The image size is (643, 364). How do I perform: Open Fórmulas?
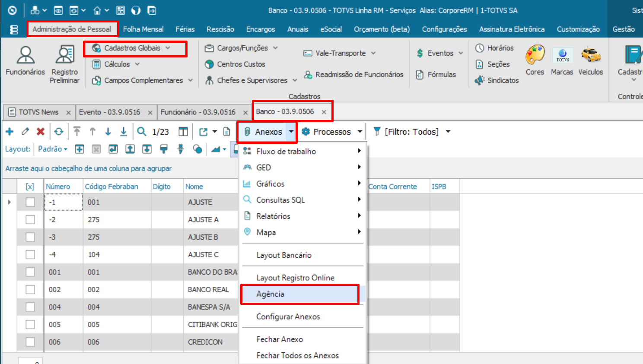(436, 75)
